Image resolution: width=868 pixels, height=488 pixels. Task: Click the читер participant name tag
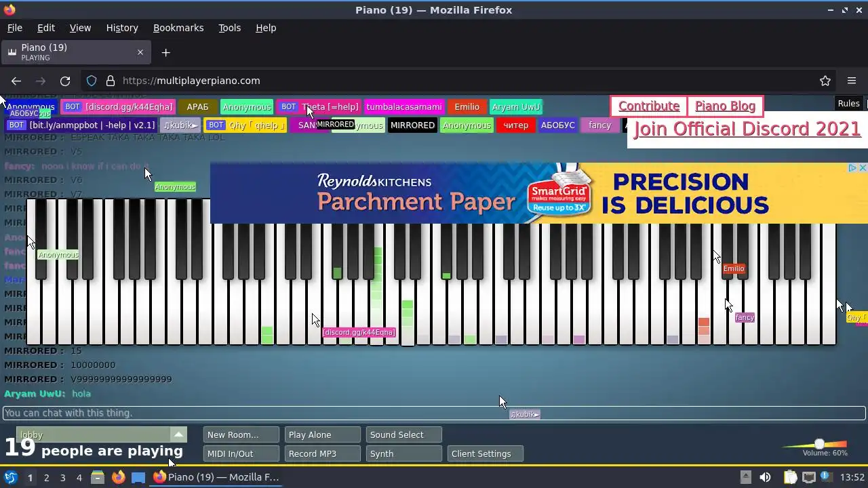pyautogui.click(x=516, y=125)
